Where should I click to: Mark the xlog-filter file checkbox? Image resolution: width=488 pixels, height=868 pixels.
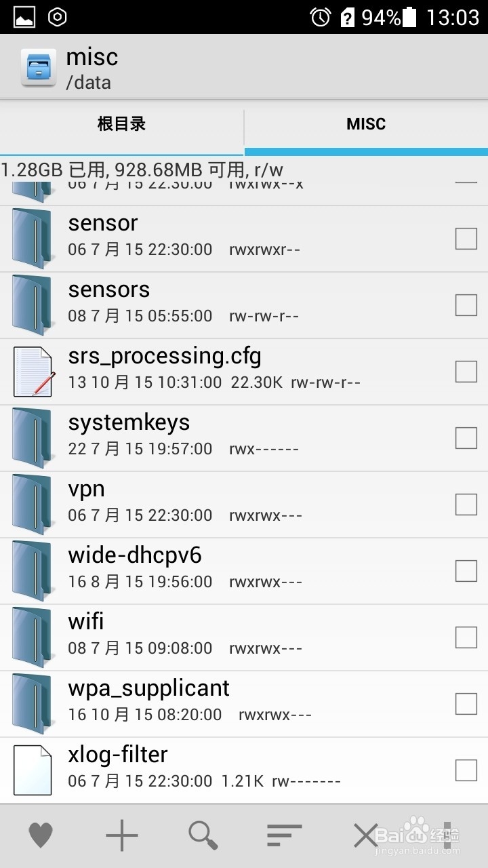(x=466, y=770)
